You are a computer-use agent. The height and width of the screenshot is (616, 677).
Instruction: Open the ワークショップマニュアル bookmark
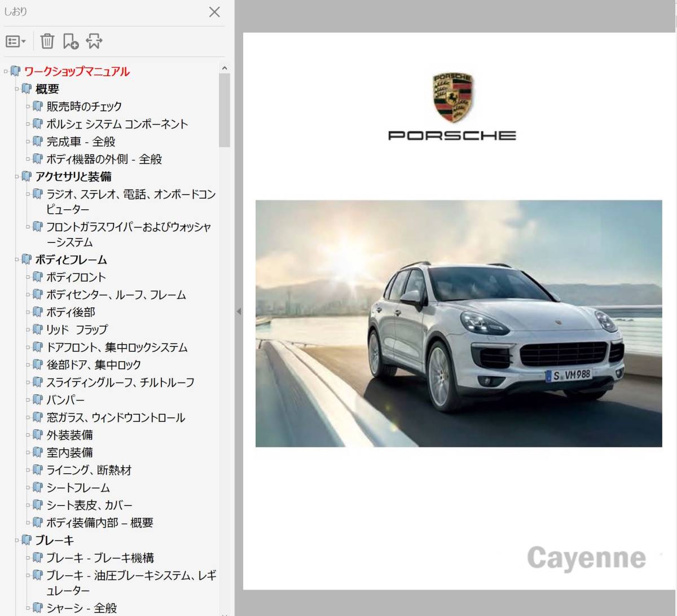(77, 72)
